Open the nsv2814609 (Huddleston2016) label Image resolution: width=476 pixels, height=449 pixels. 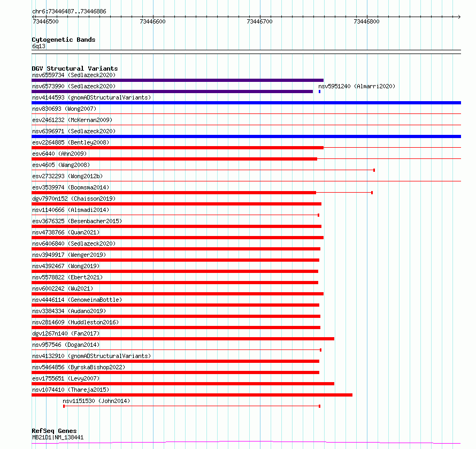[75, 322]
